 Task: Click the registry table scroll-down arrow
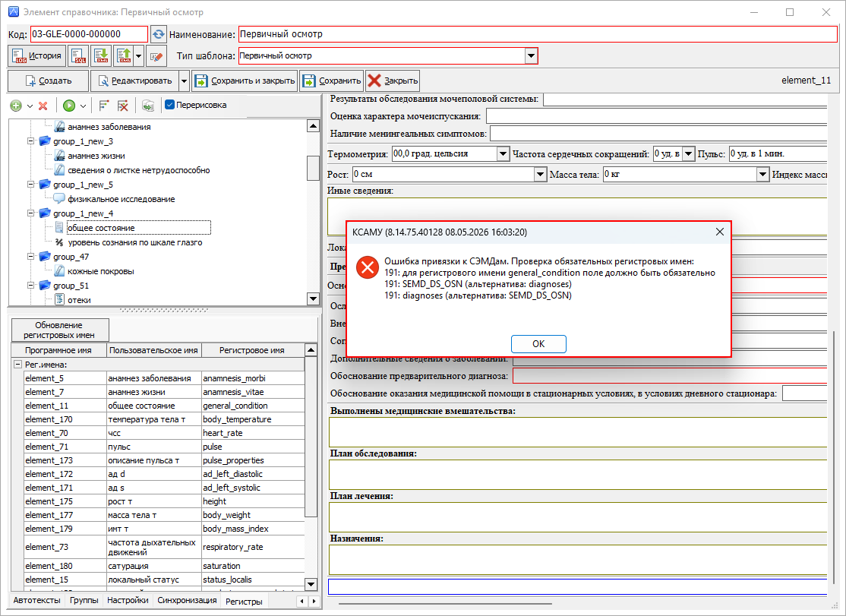point(311,584)
